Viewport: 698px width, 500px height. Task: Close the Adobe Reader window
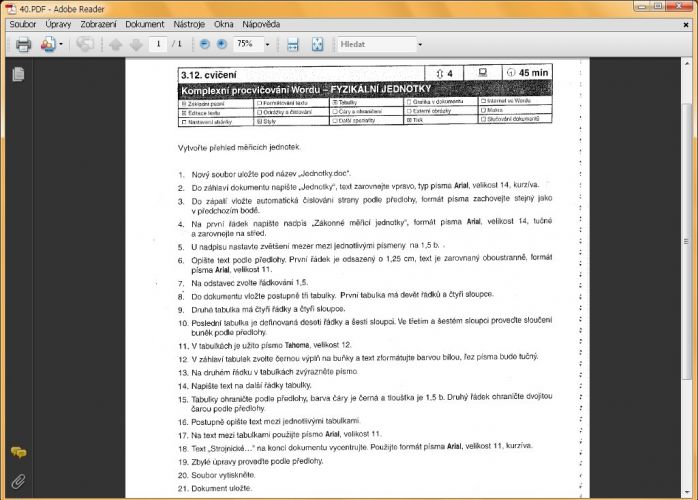(679, 6)
